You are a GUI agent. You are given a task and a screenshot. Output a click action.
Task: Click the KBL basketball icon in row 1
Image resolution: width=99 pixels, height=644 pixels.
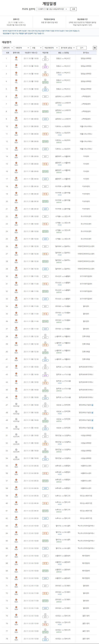tap(16, 58)
